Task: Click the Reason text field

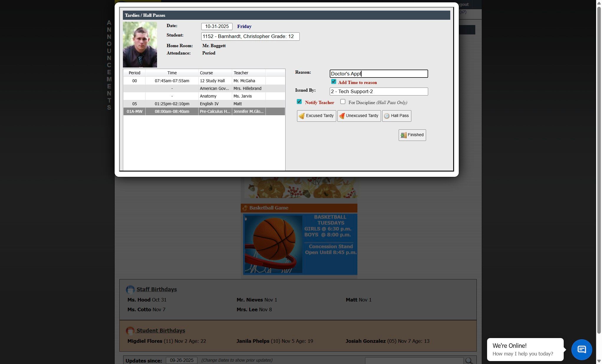Action: click(378, 74)
